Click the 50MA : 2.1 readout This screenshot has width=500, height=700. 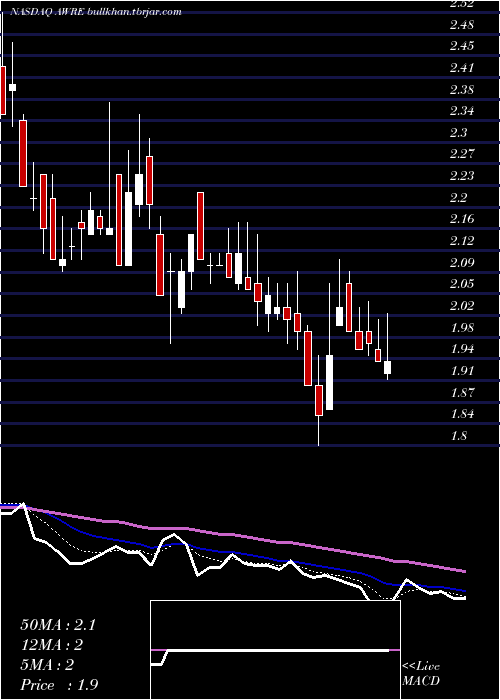[x=58, y=625]
